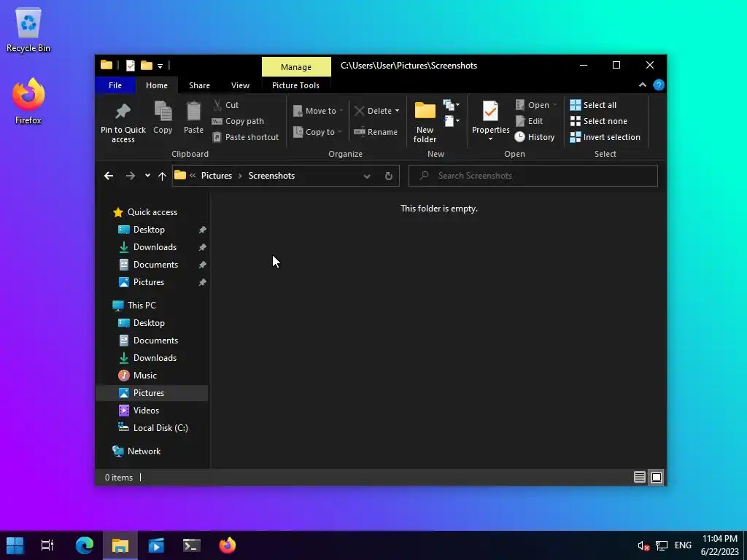
Task: Launch Microsoft Edge from taskbar
Action: click(85, 545)
